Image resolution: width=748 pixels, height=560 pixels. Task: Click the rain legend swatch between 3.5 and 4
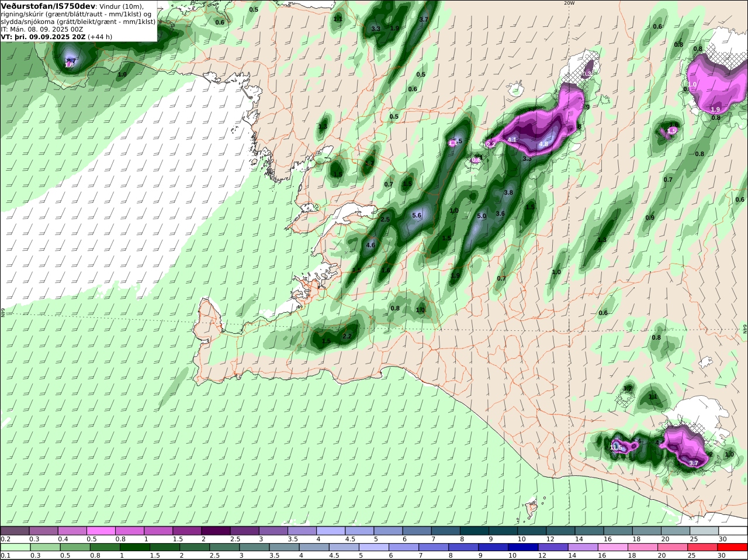pos(284,548)
